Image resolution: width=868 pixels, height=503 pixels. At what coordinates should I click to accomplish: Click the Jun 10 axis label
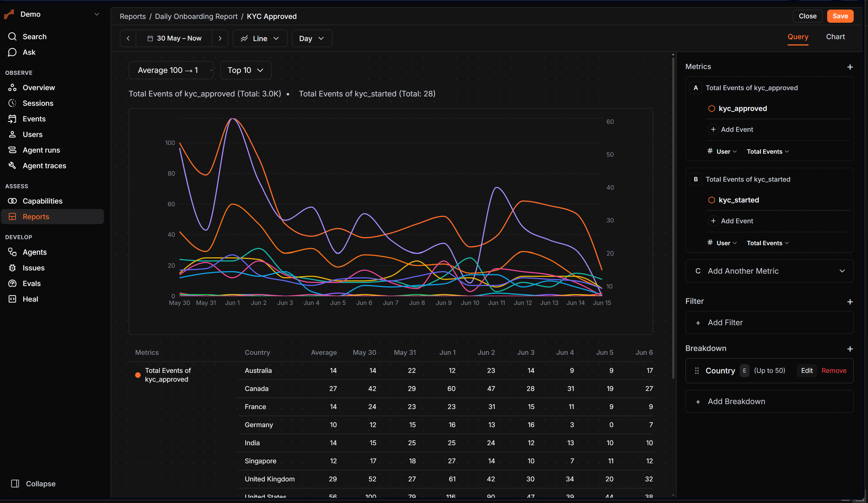click(470, 303)
